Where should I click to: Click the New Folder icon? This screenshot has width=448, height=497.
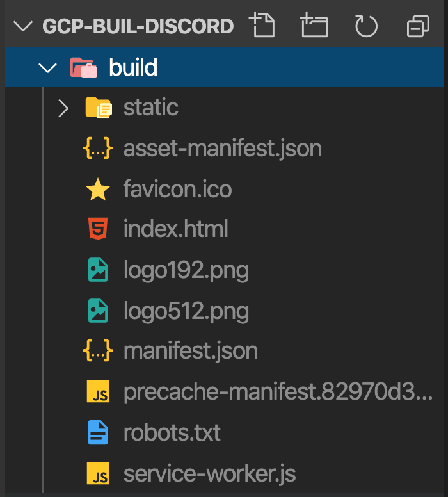click(x=314, y=25)
